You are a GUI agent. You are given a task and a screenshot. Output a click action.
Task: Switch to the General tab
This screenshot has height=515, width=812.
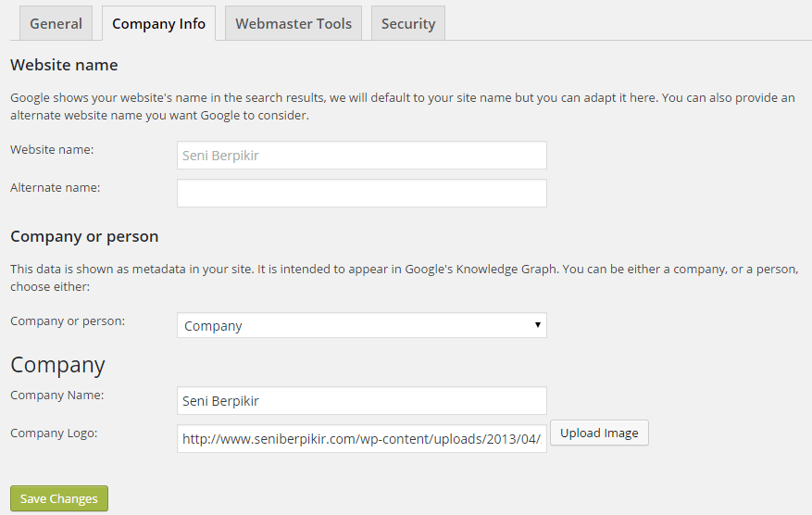tap(56, 24)
